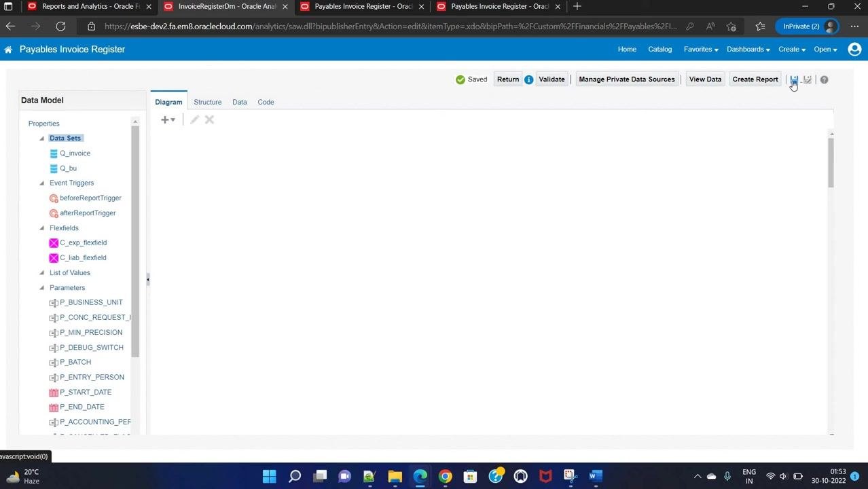Open Microsoft Word from the taskbar
This screenshot has height=489, width=868.
(596, 476)
